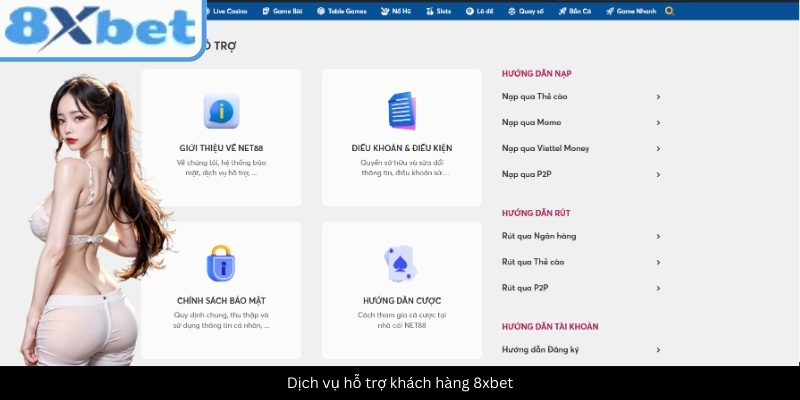Screen dimensions: 800x400
Task: Open the GIỚI THIỆU VỀ NET88 card title
Action: click(x=221, y=148)
